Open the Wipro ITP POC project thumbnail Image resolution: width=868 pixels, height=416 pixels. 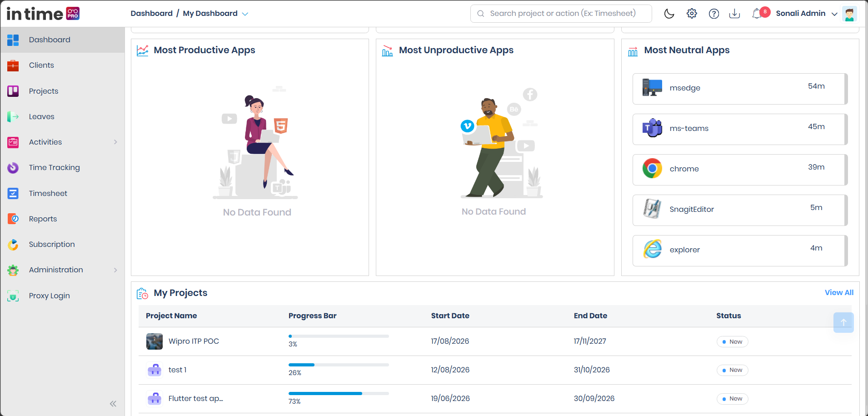pyautogui.click(x=155, y=341)
